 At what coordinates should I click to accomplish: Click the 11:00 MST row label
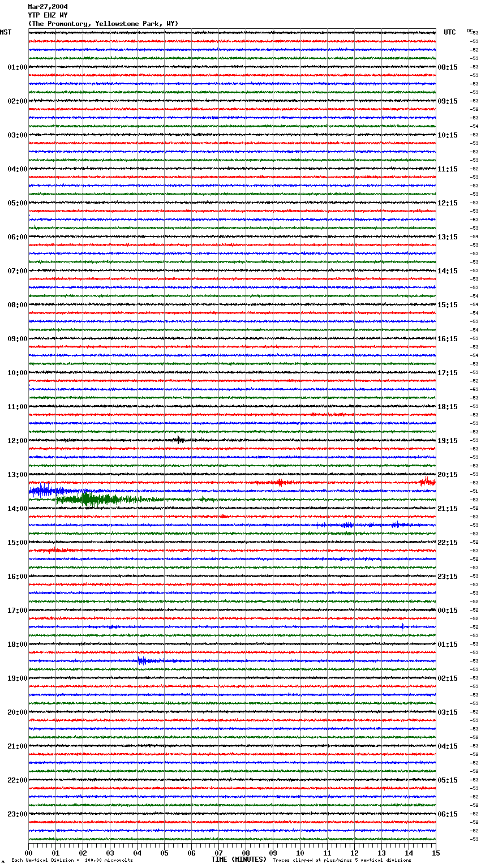click(17, 407)
